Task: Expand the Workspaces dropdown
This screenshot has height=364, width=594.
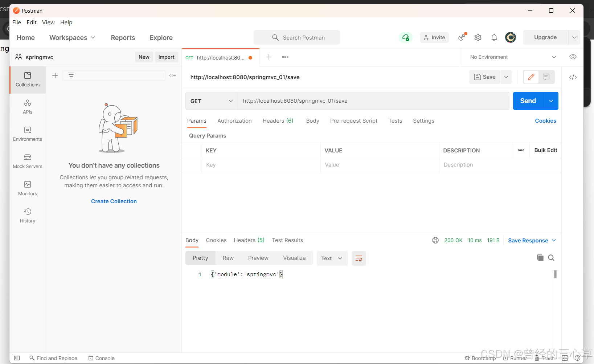Action: (x=72, y=37)
